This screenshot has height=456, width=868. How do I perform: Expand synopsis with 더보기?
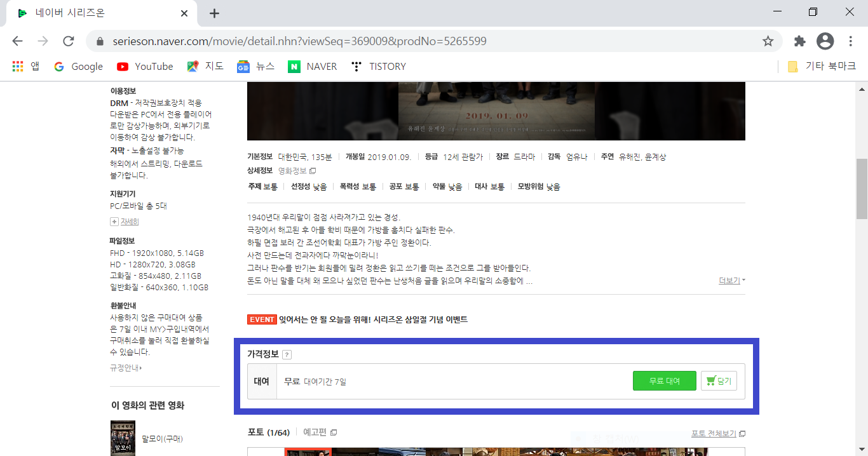pyautogui.click(x=731, y=281)
